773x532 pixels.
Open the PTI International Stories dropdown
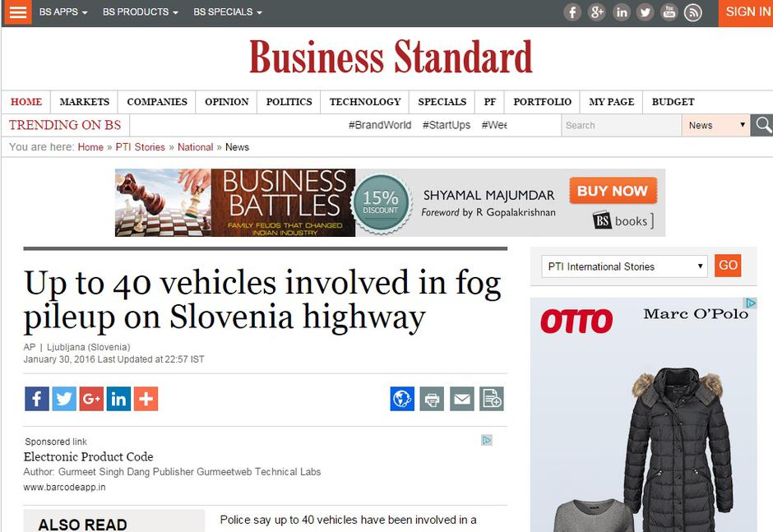(623, 266)
